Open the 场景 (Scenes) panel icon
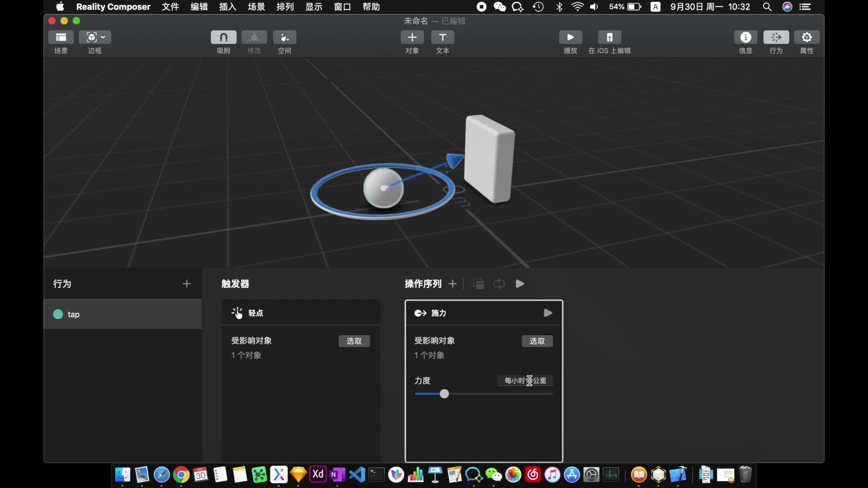Screen dimensions: 868x488 (x=61, y=37)
